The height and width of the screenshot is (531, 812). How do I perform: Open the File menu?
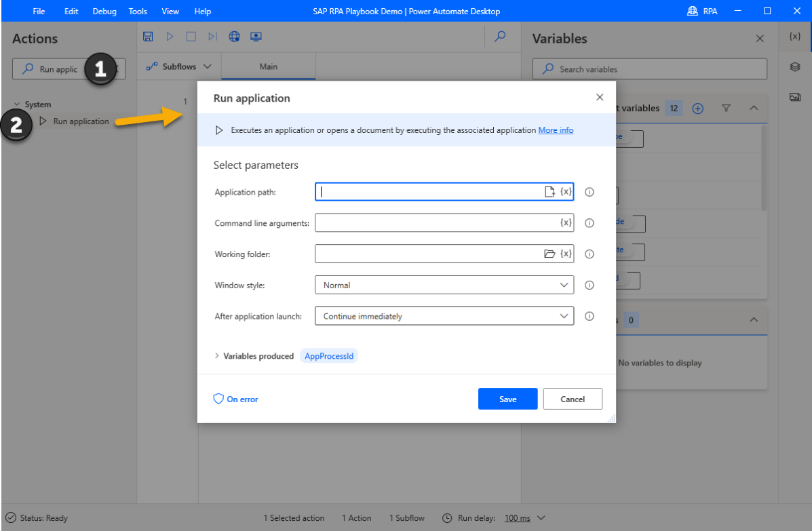[39, 11]
